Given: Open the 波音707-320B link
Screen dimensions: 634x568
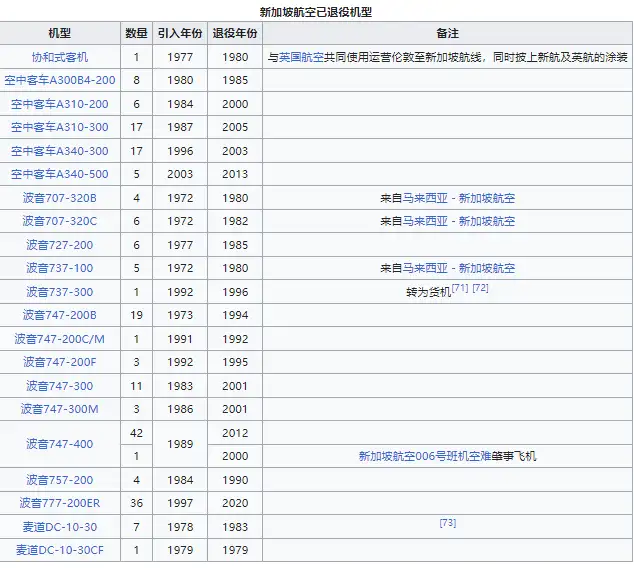Looking at the screenshot, I should point(59,198).
